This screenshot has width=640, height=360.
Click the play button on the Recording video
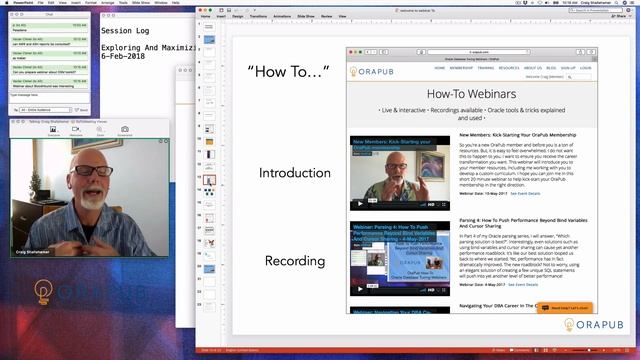(360, 289)
